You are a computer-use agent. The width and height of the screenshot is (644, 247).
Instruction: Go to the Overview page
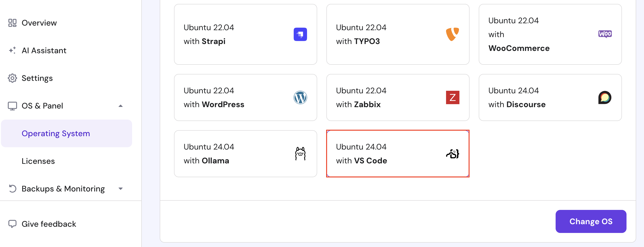(39, 23)
